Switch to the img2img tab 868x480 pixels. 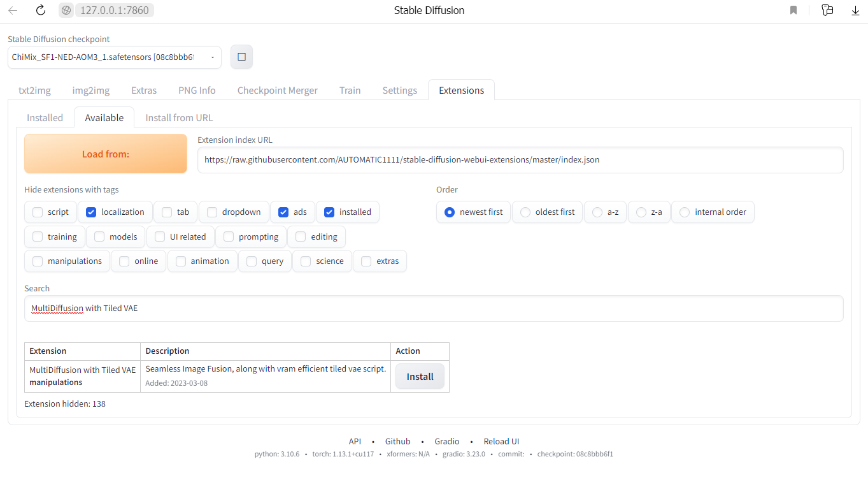point(91,91)
